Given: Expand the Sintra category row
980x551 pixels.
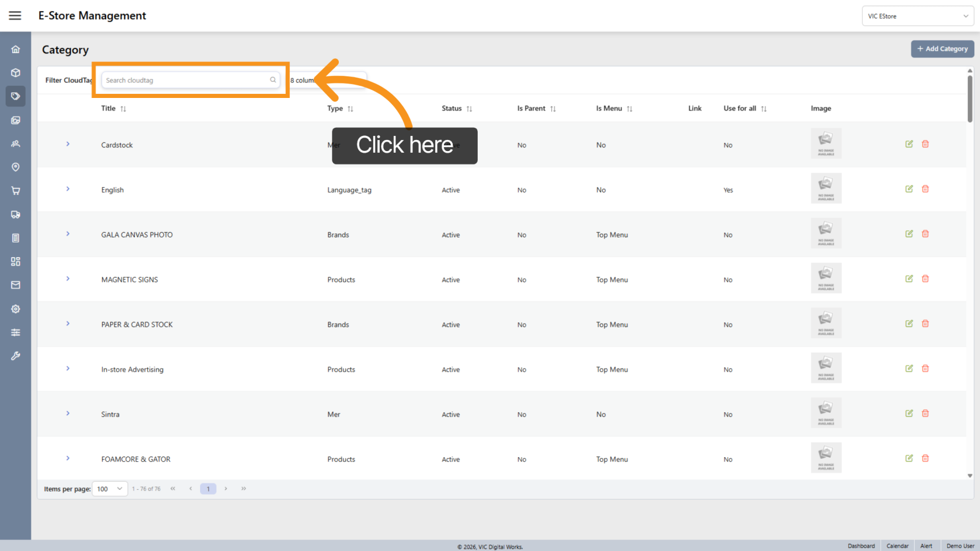Looking at the screenshot, I should (68, 413).
